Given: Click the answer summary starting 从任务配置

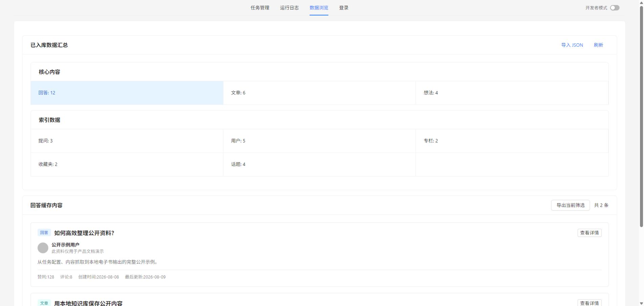Looking at the screenshot, I should pos(97,262).
